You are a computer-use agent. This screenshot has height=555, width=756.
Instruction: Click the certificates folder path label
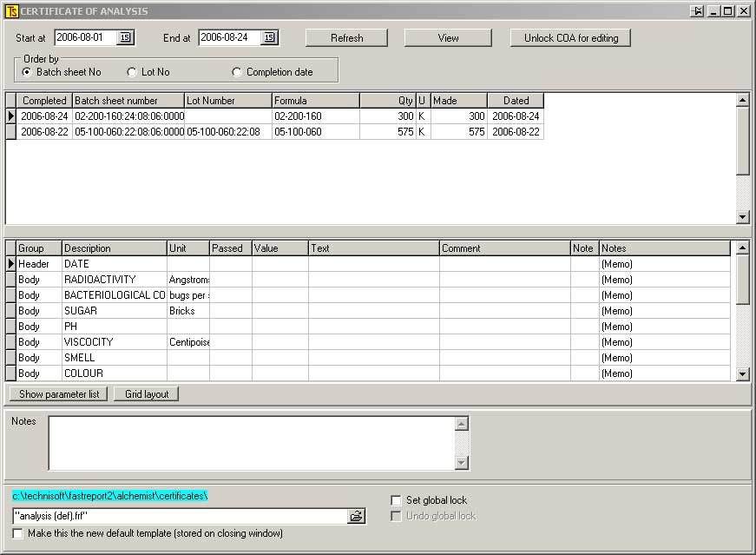click(110, 496)
